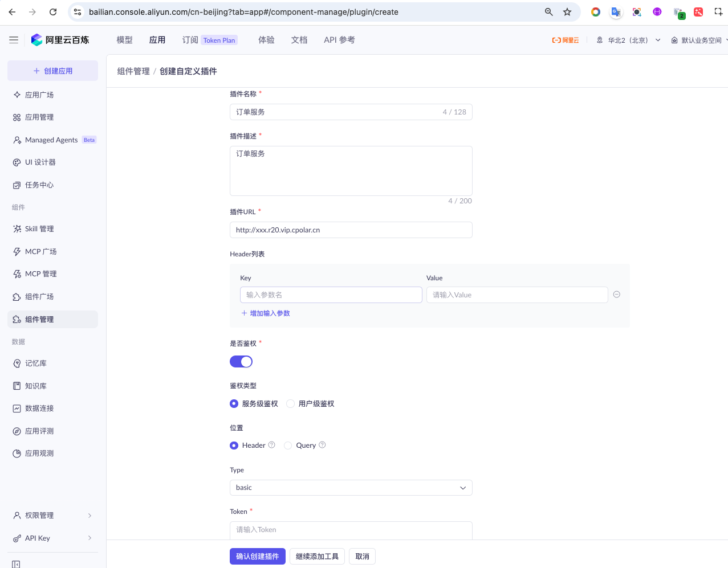Open the API 参考 top navigation tab
This screenshot has height=568, width=728.
point(339,40)
